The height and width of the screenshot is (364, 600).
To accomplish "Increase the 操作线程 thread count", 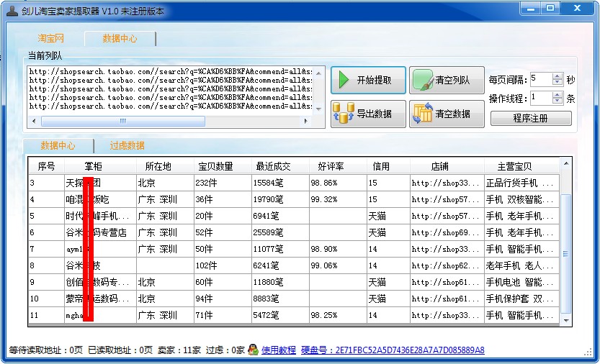I will coord(558,95).
